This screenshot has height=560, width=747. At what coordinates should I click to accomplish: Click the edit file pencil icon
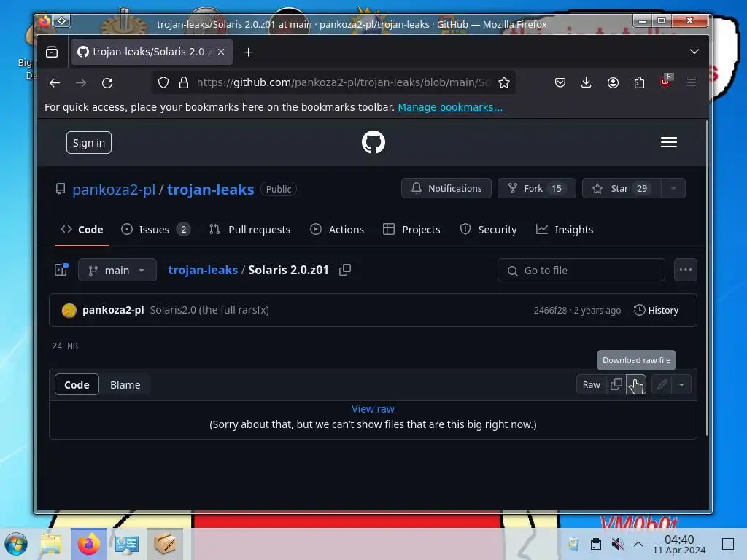click(x=662, y=384)
